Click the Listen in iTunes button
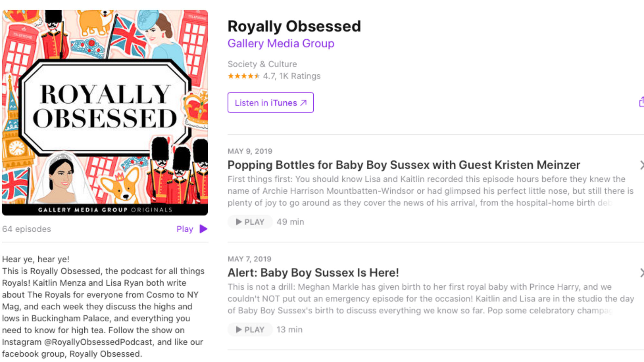Screen dimensions: 644x362 pyautogui.click(x=270, y=103)
